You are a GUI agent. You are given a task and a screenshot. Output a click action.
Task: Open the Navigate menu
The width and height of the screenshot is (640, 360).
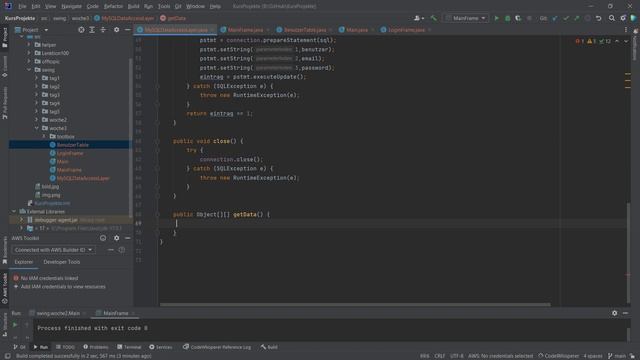pyautogui.click(x=71, y=7)
